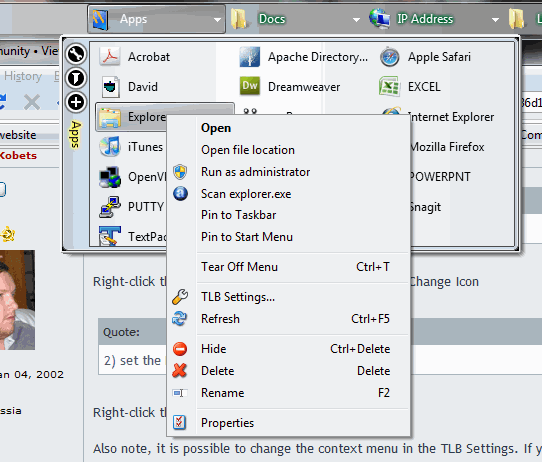
Task: Select Tear Off Menu entry
Action: coord(288,267)
